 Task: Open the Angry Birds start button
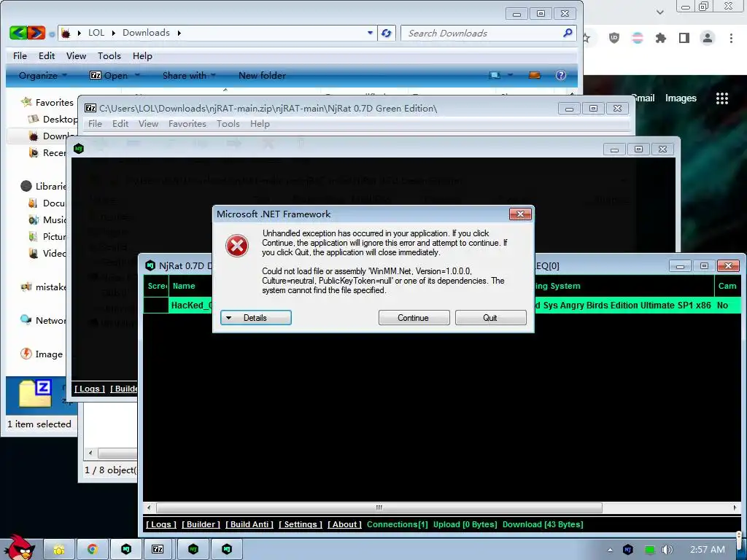(x=18, y=548)
